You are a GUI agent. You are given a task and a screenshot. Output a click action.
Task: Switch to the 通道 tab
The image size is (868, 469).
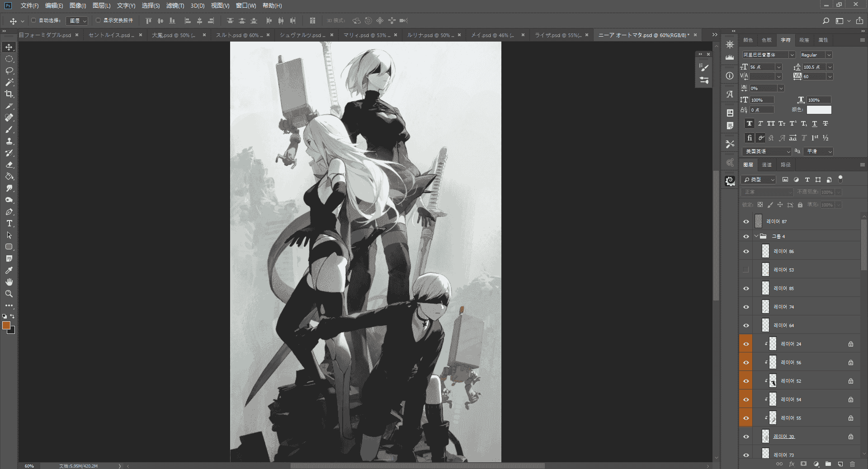[x=767, y=165]
